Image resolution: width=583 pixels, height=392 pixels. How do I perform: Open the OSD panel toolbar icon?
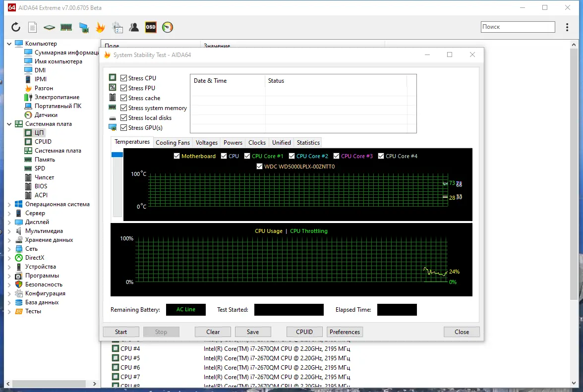click(151, 27)
